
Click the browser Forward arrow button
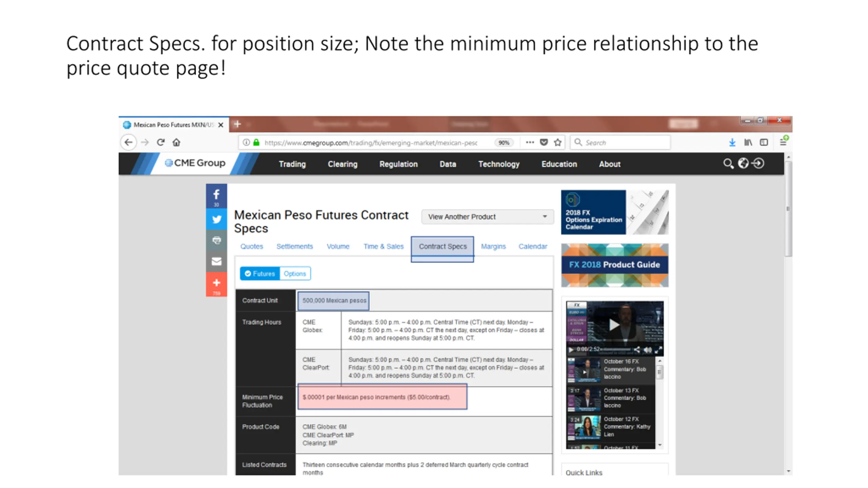point(145,142)
